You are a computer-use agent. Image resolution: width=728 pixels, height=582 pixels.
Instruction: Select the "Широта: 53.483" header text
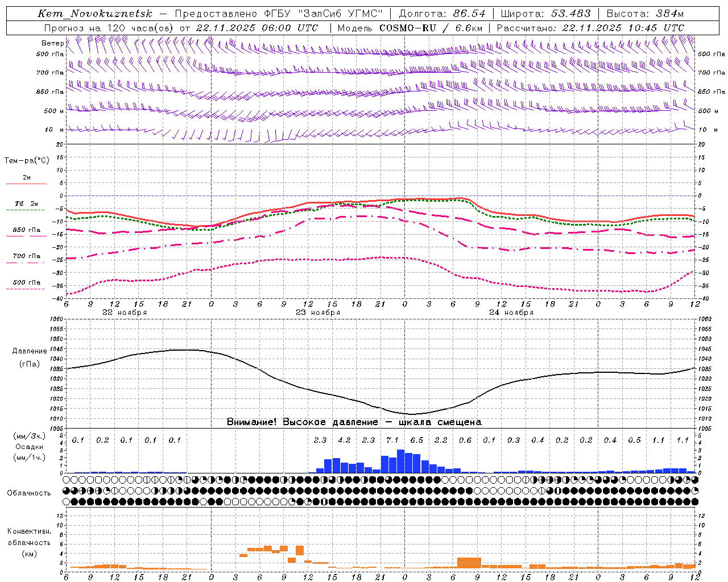tap(545, 14)
